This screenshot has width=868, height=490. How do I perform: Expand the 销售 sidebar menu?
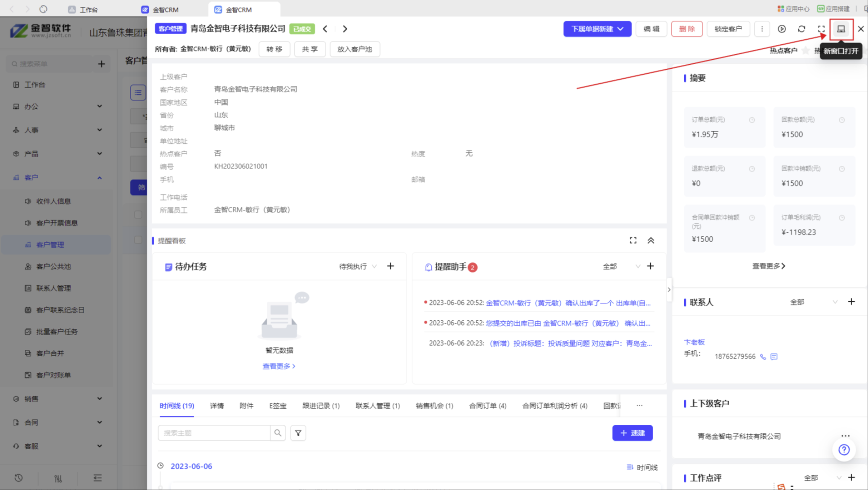(58, 399)
